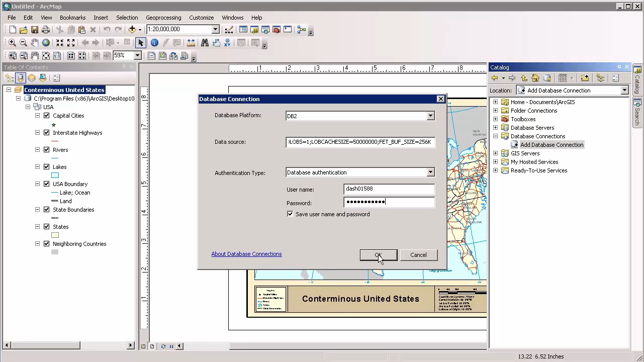Open the Customize menu

click(x=202, y=18)
